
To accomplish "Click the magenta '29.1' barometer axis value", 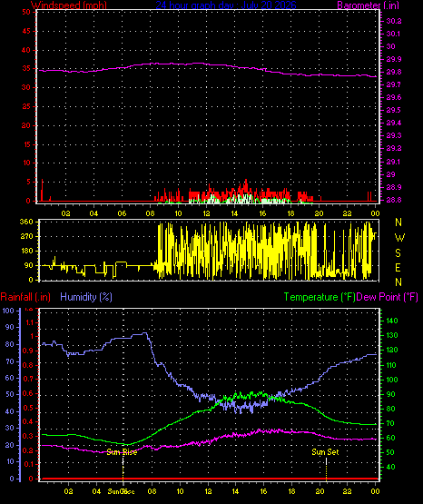I will (x=394, y=162).
